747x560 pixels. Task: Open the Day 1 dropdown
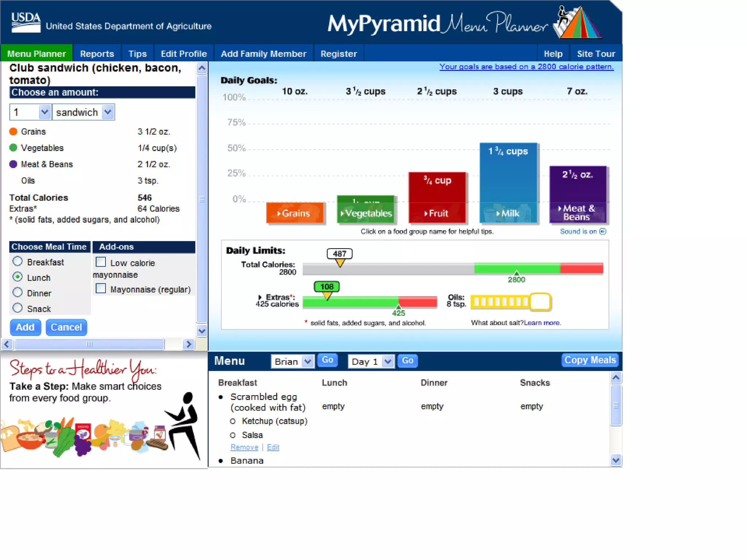388,361
